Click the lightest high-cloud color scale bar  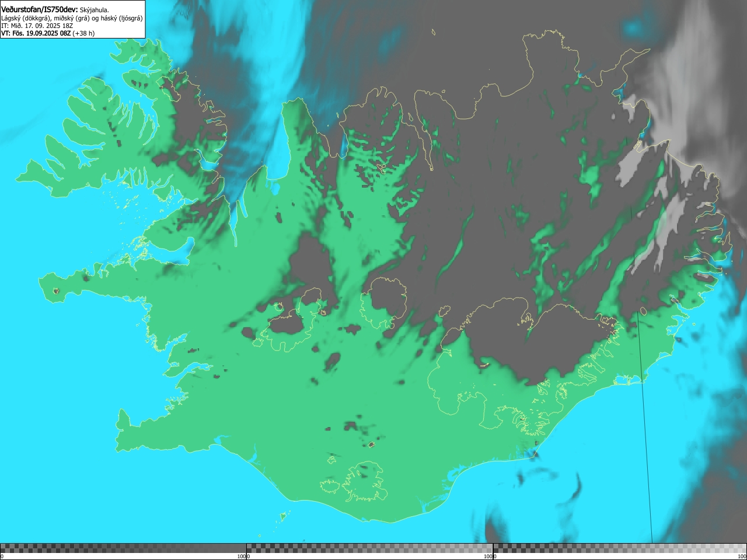[620, 548]
